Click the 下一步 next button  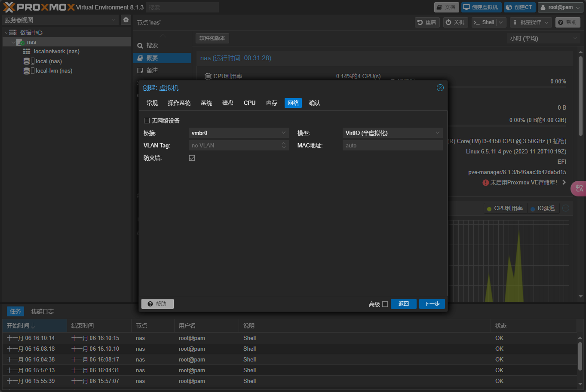(x=432, y=304)
